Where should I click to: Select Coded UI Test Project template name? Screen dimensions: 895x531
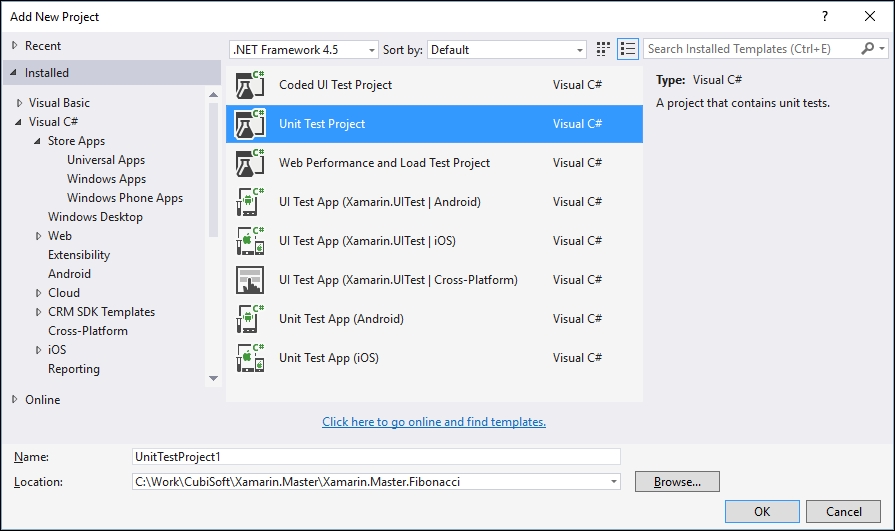(x=336, y=85)
